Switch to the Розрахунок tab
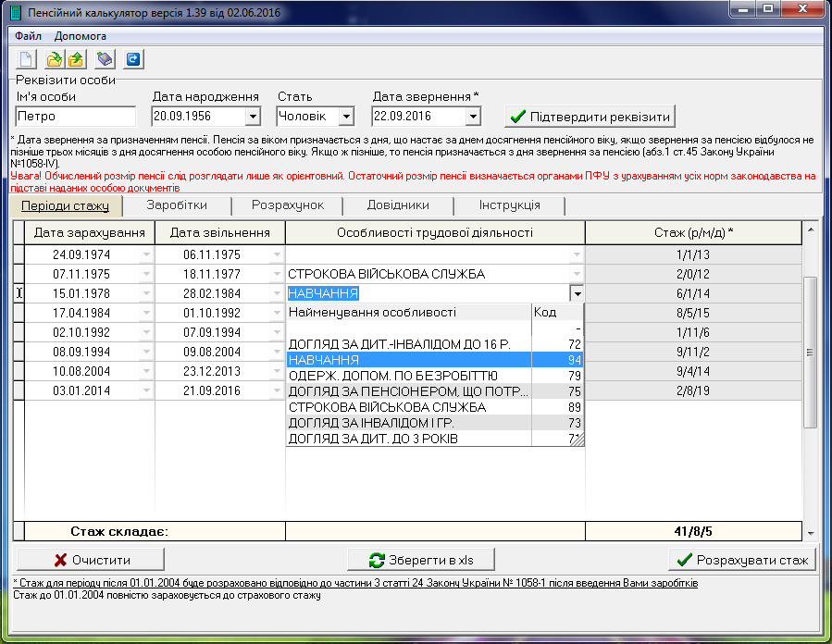 click(288, 205)
